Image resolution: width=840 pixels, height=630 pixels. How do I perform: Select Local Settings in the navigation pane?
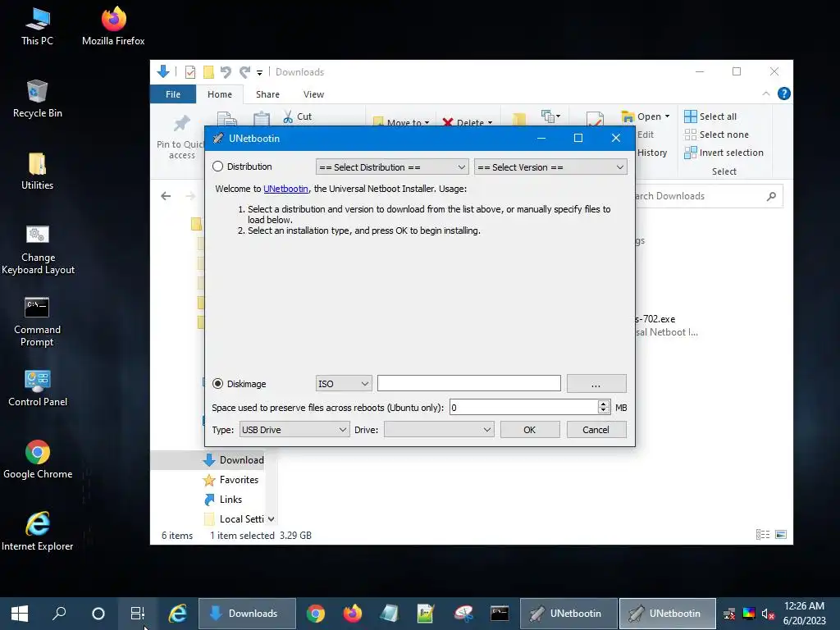coord(234,519)
